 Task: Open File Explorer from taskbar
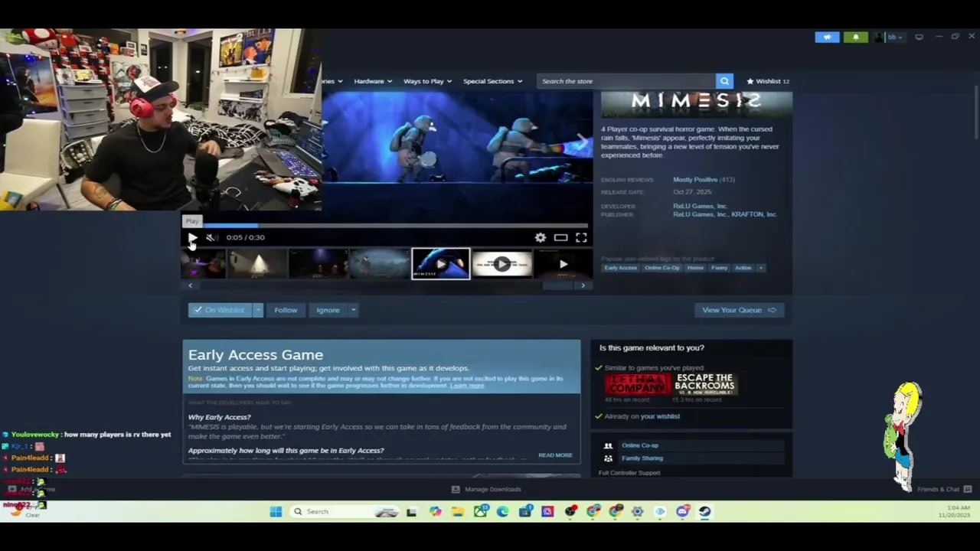[458, 512]
